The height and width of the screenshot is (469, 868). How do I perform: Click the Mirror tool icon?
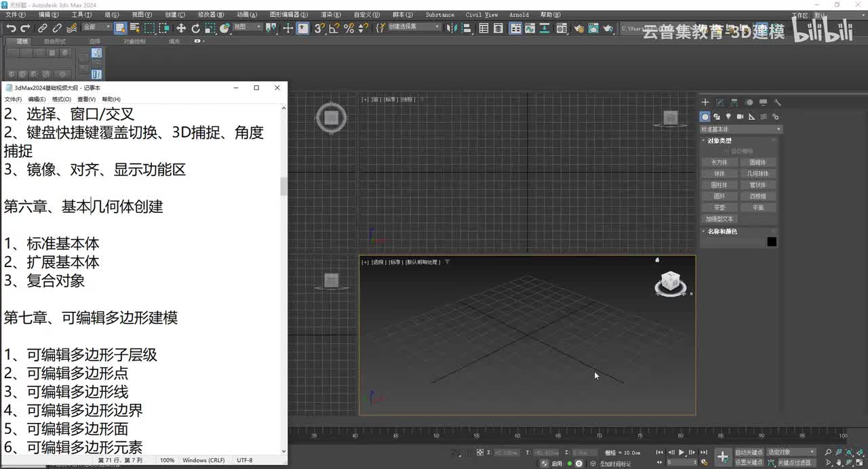point(451,28)
